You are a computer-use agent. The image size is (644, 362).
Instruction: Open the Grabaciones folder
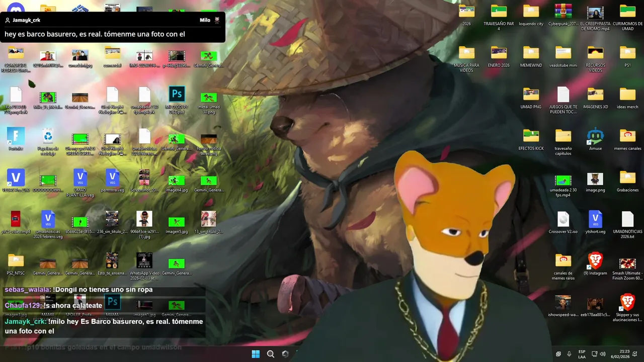pyautogui.click(x=627, y=182)
